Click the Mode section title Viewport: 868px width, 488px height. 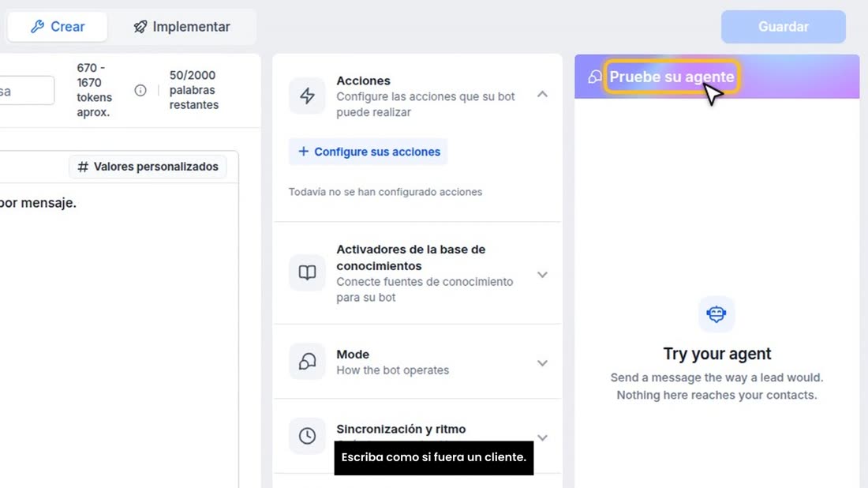tap(353, 355)
